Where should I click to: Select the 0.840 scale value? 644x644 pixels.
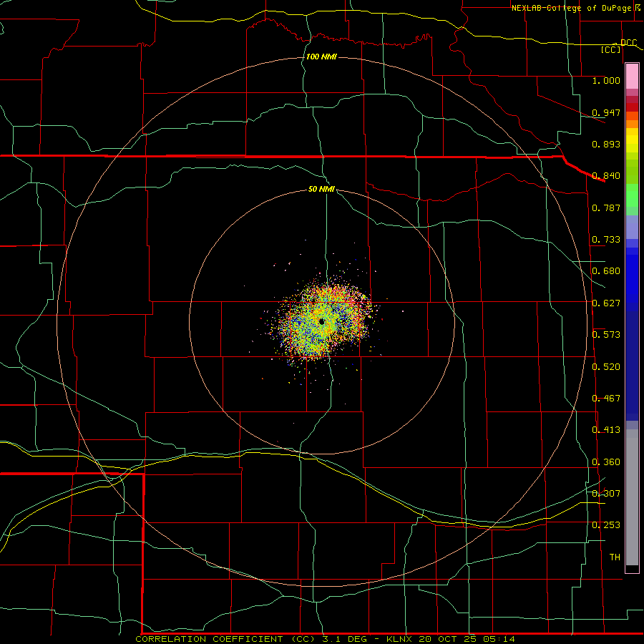pos(606,176)
